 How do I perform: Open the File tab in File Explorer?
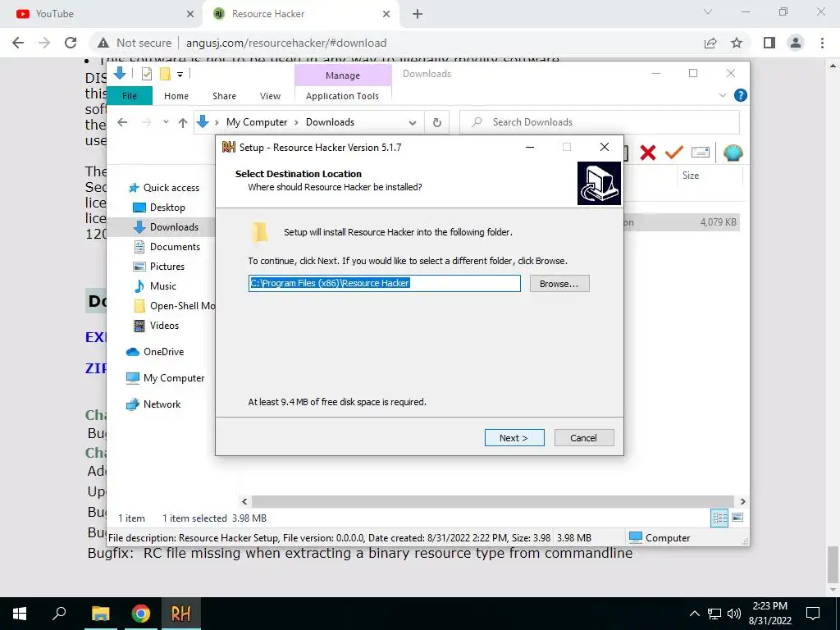(130, 96)
